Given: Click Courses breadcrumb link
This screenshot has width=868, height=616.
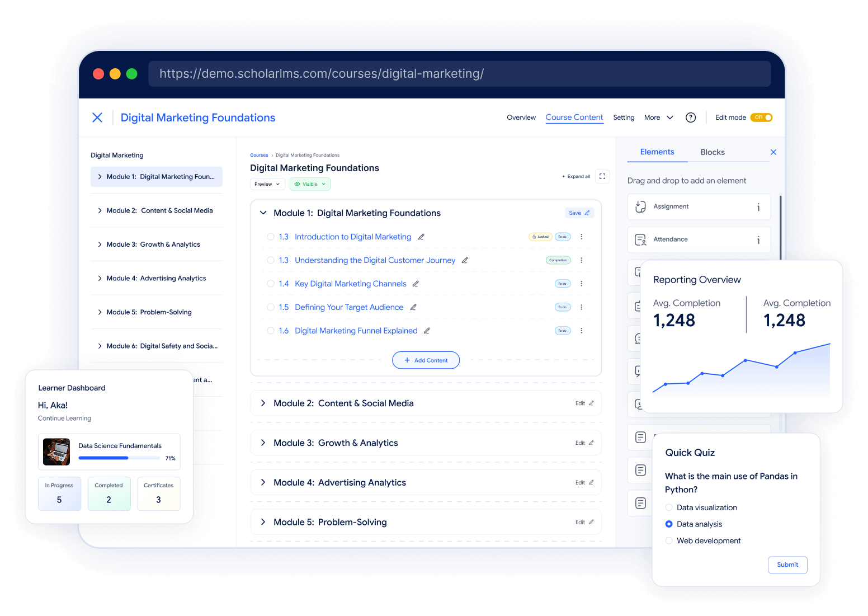Looking at the screenshot, I should (x=259, y=155).
